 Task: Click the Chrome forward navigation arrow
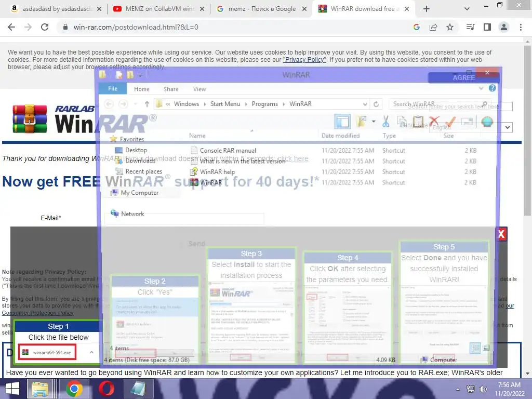coord(28,27)
